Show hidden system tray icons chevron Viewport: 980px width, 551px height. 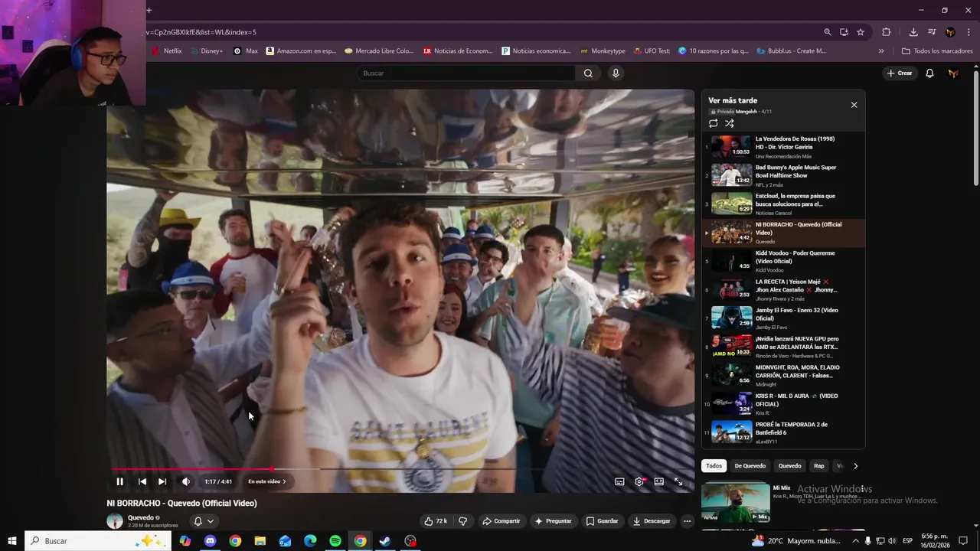[x=856, y=541]
